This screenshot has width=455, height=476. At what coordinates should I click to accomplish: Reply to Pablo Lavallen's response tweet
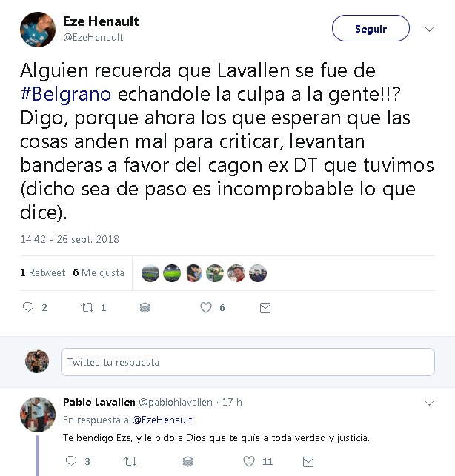tap(71, 461)
